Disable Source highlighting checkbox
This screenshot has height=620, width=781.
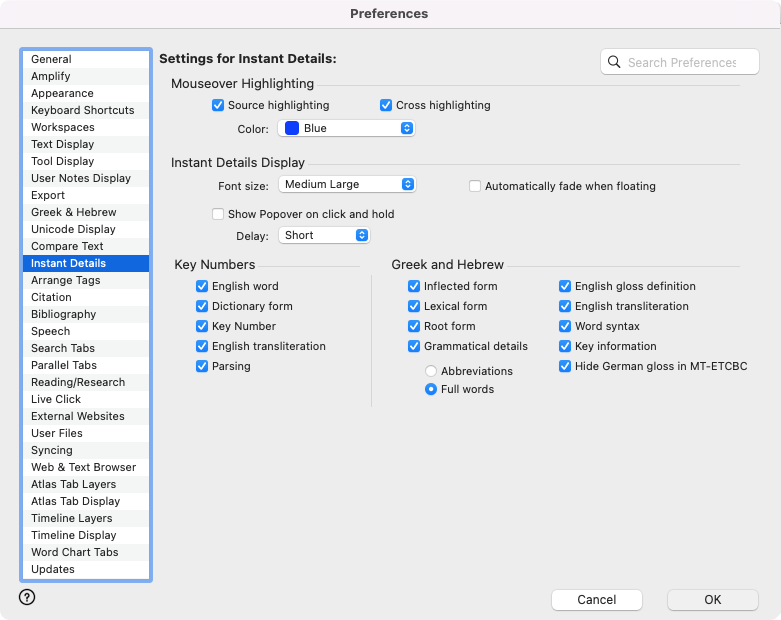[218, 105]
